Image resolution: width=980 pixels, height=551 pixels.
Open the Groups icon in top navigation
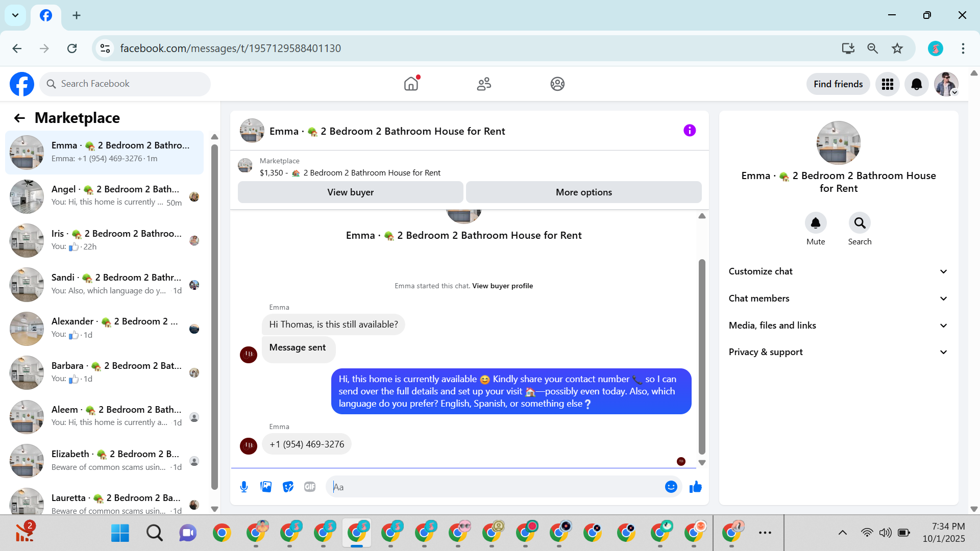pos(557,84)
